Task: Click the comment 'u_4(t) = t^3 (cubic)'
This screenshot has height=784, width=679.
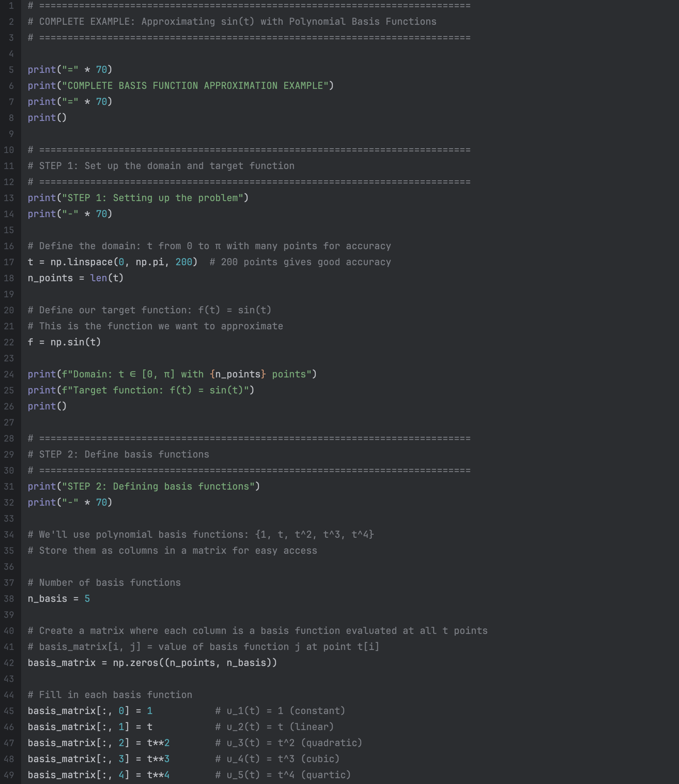Action: click(x=277, y=759)
